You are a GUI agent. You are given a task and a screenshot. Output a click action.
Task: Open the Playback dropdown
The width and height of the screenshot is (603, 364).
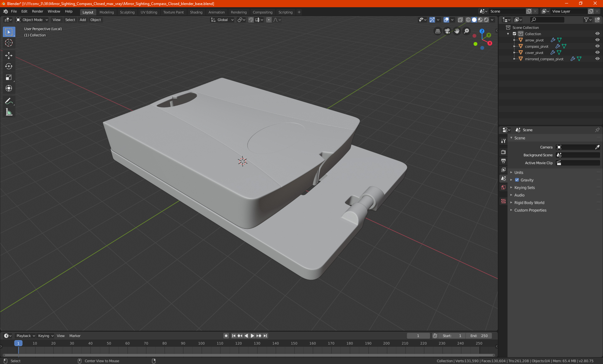[25, 336]
